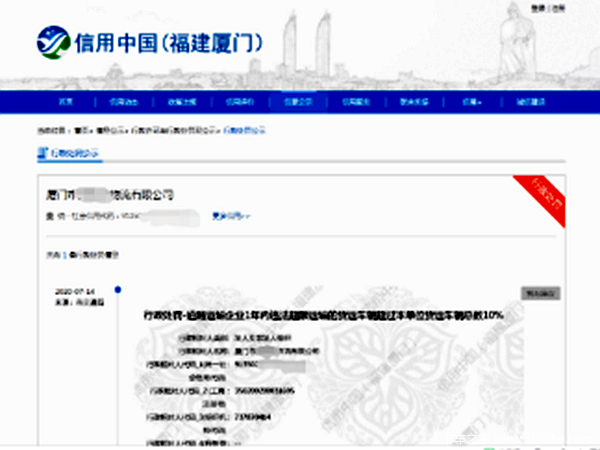Click the company name heading 厦门市…物流有限公司
The width and height of the screenshot is (600, 450).
point(110,195)
